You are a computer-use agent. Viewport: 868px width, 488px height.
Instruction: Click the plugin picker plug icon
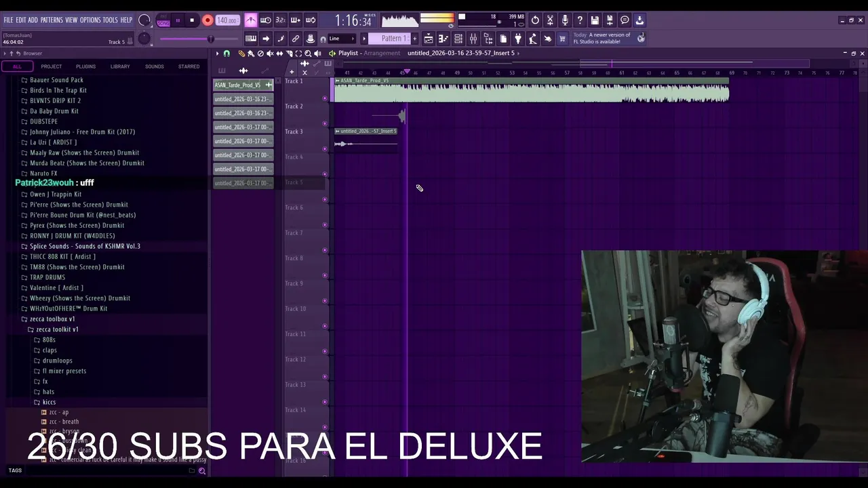tap(518, 39)
